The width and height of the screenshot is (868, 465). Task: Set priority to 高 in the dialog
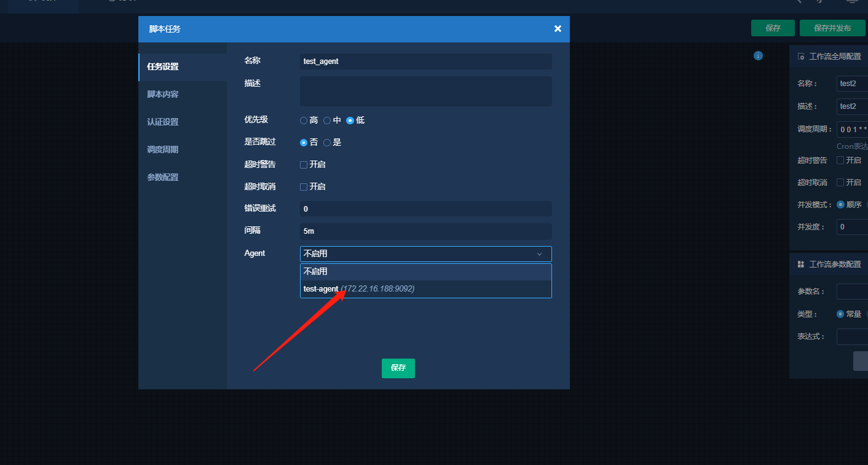pyautogui.click(x=304, y=121)
